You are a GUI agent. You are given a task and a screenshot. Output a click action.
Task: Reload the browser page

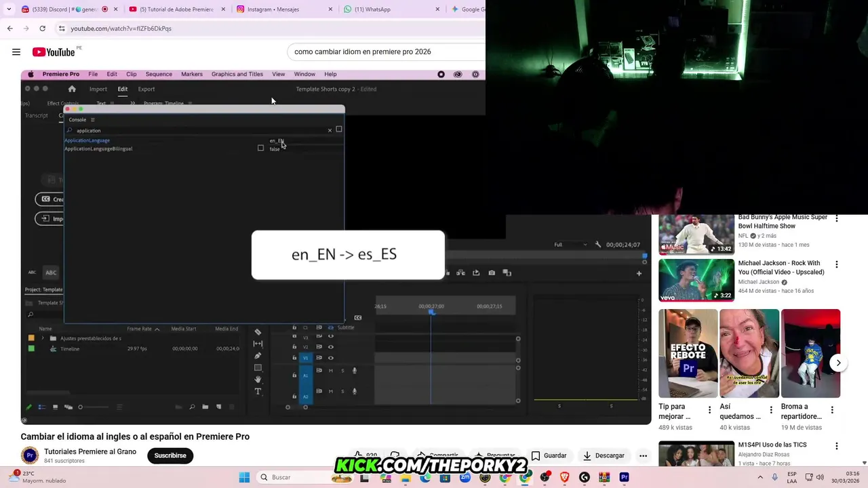(42, 28)
